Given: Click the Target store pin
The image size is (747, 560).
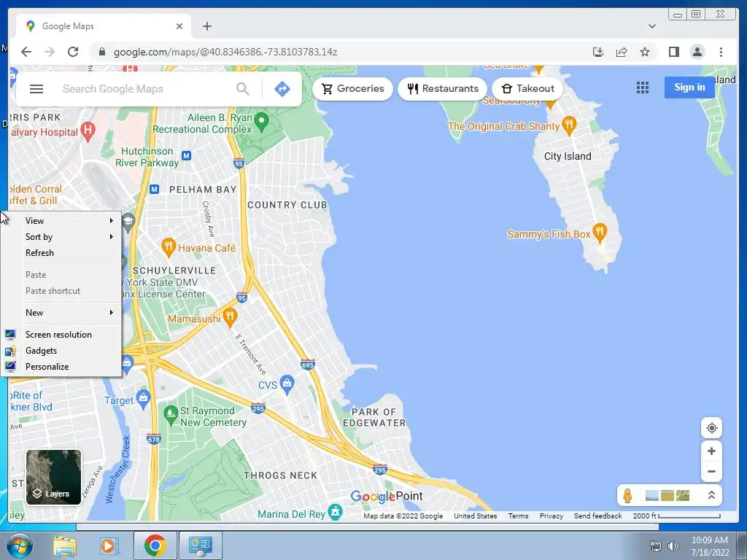Looking at the screenshot, I should (x=144, y=398).
